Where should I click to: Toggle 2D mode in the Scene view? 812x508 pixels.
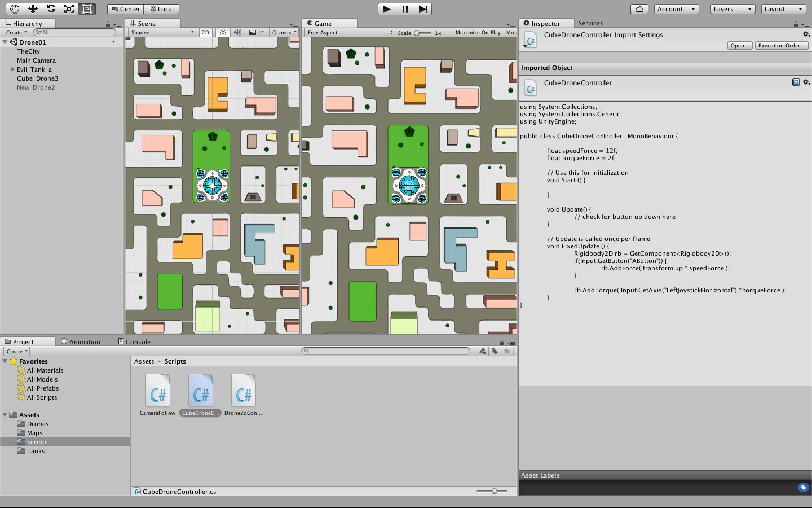(x=205, y=32)
